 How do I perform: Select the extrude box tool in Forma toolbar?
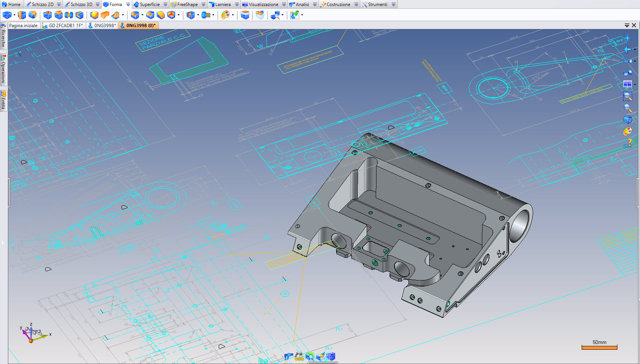[7, 15]
